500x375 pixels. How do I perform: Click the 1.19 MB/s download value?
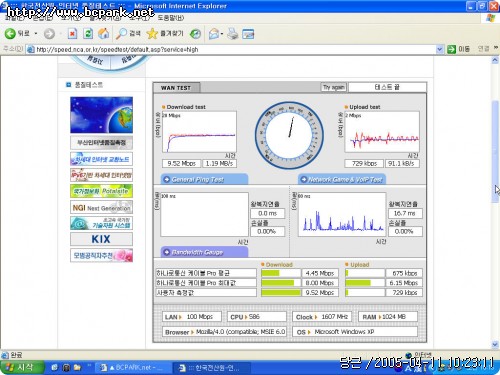[x=219, y=163]
